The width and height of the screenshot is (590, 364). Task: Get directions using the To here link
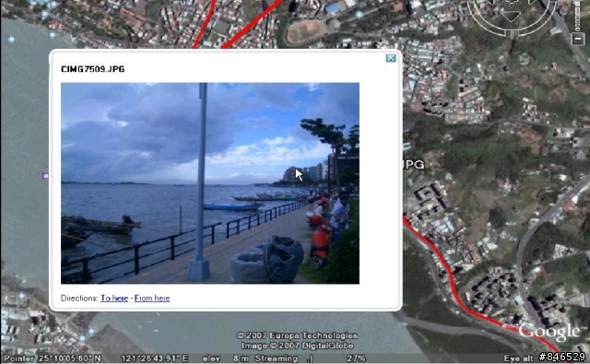pyautogui.click(x=114, y=299)
